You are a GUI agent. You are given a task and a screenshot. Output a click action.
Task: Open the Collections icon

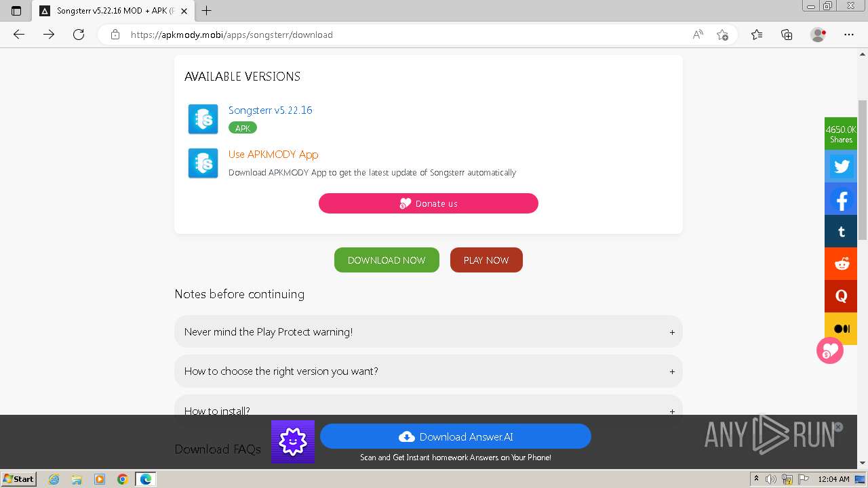point(787,35)
